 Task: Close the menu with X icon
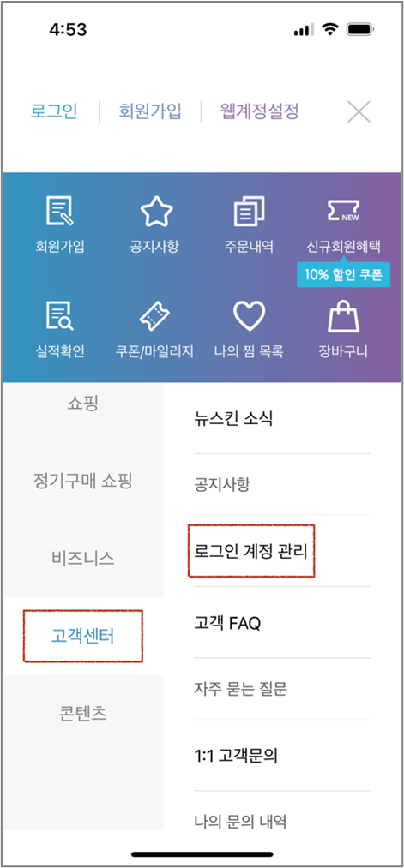pyautogui.click(x=359, y=112)
